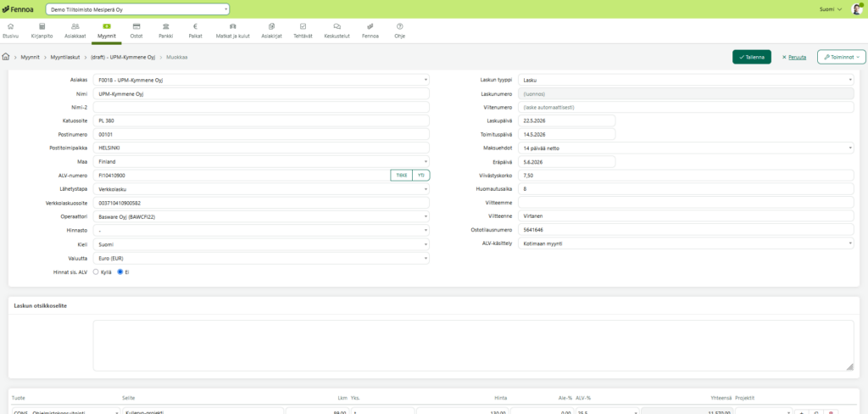
Task: Open the Laskun tyyppi dropdown
Action: coord(686,80)
